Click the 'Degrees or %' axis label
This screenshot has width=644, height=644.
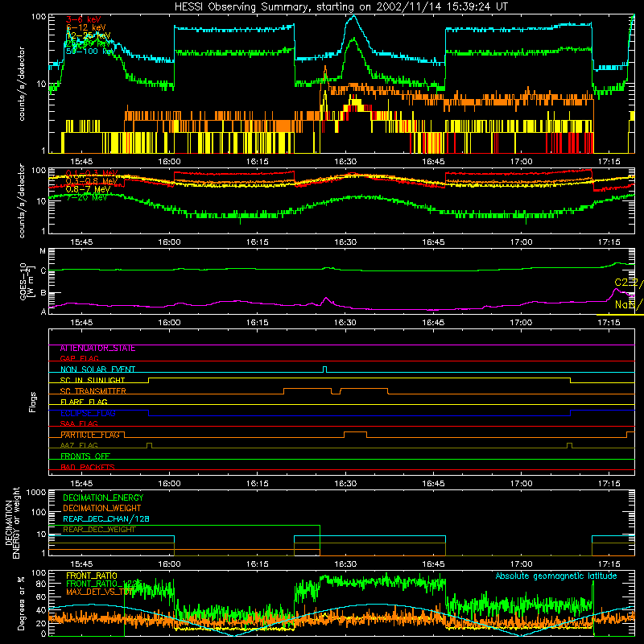coord(21,604)
